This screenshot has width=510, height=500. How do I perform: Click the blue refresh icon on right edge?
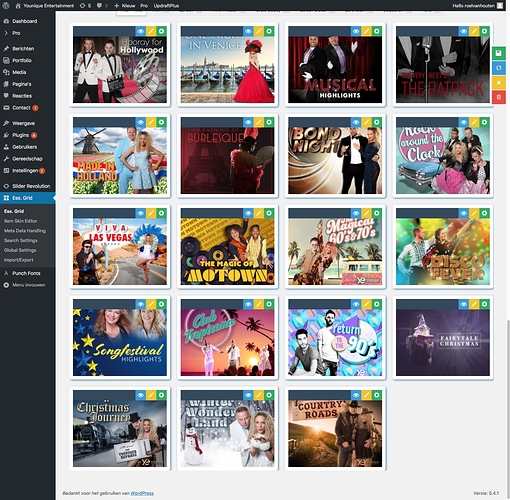[499, 68]
